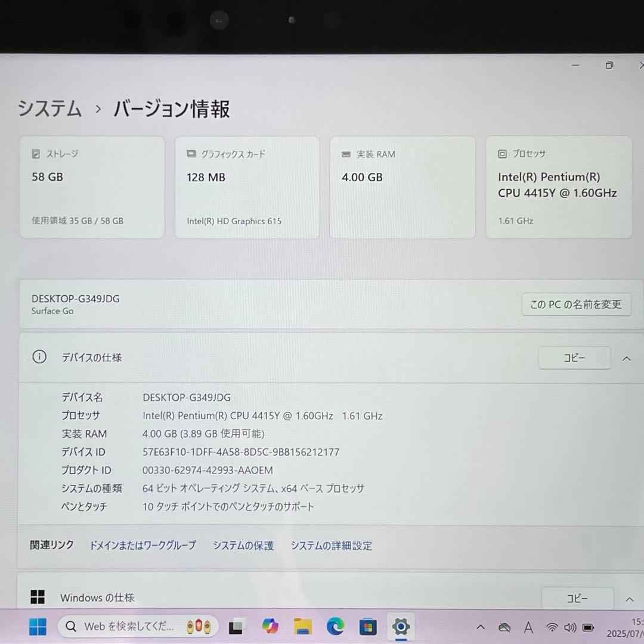Click the search highlights doll icon

(199, 626)
